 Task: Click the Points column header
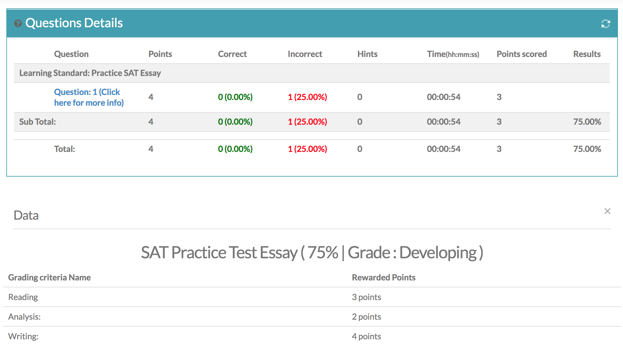[x=160, y=54]
